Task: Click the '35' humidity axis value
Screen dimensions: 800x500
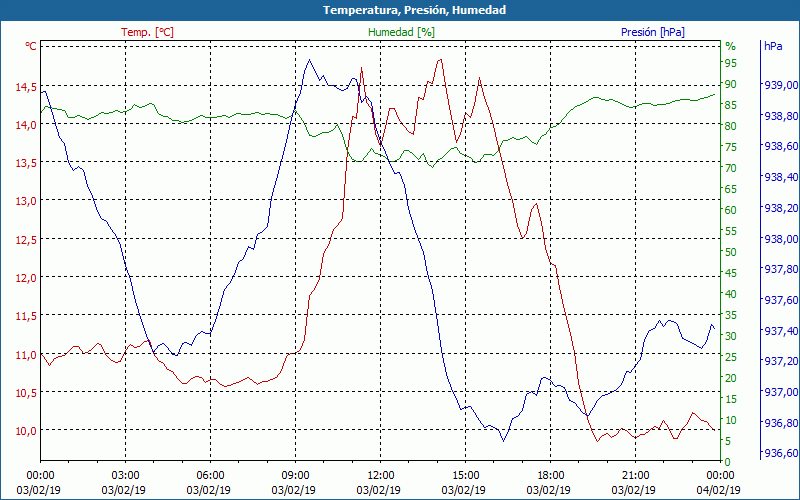Action: (x=731, y=315)
